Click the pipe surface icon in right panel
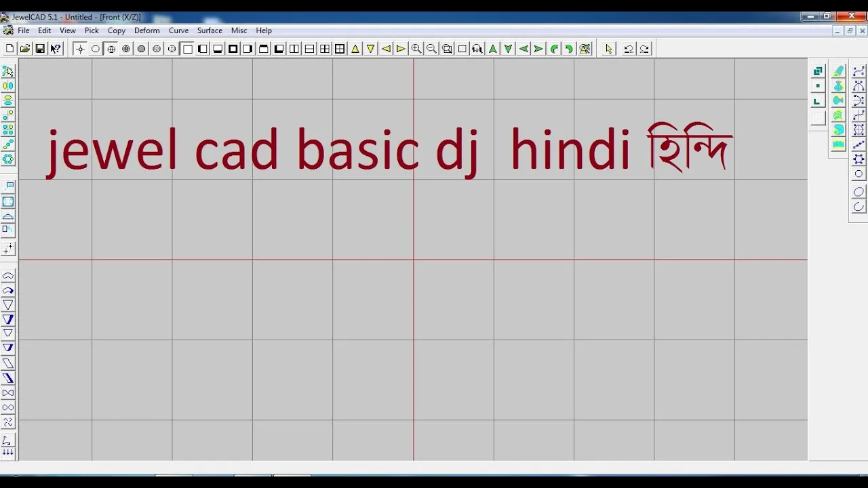 [x=839, y=71]
